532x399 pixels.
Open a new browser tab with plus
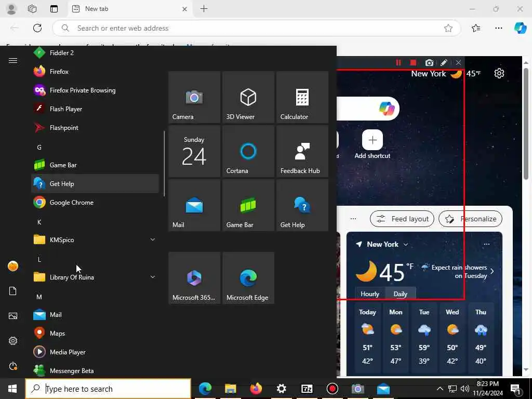point(204,9)
